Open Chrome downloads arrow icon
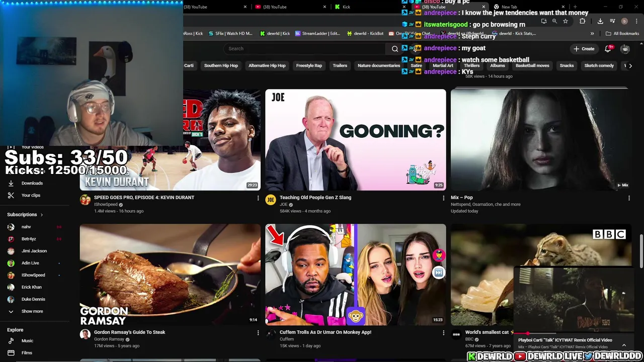Viewport: 644px width, 362px height. (600, 21)
